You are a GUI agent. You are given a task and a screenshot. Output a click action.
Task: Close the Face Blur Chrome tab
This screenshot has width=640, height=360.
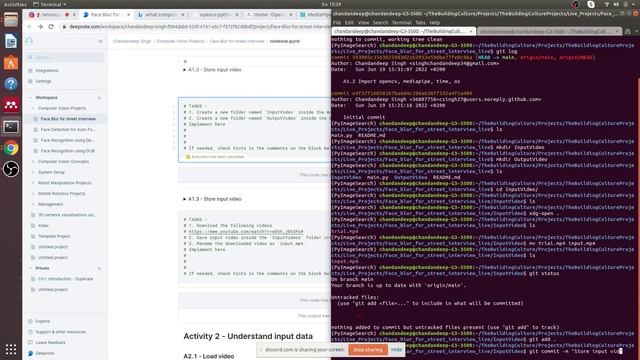tap(129, 15)
